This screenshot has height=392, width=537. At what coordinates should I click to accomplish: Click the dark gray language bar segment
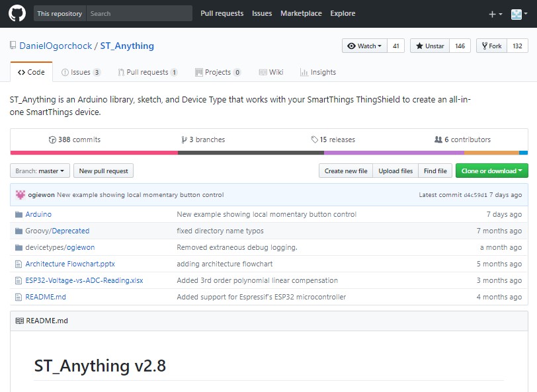[x=251, y=153]
